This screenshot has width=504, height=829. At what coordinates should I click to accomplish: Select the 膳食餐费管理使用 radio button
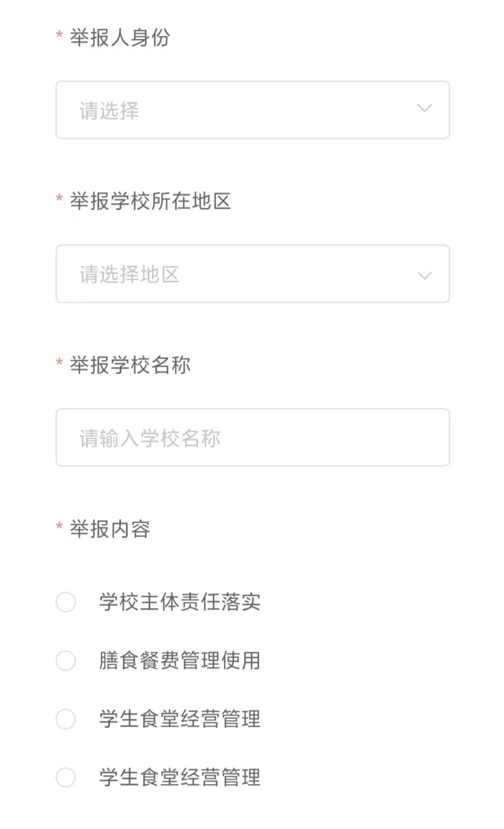tap(66, 661)
